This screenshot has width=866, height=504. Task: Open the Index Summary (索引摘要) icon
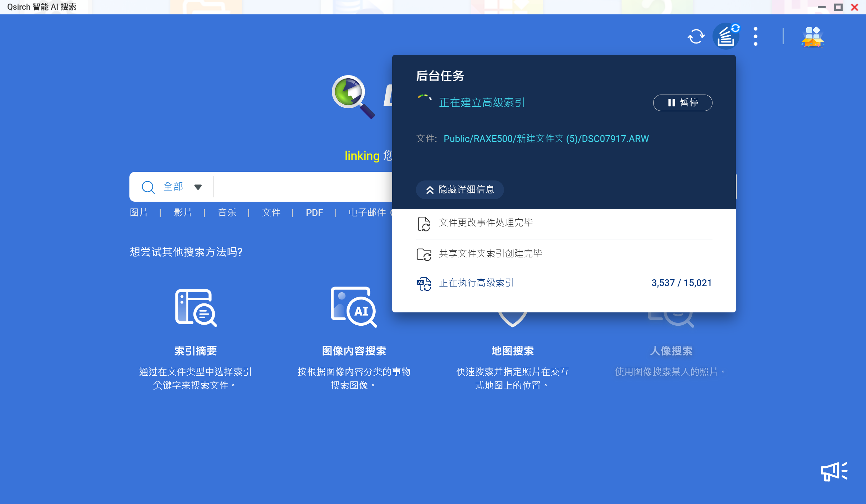click(196, 308)
